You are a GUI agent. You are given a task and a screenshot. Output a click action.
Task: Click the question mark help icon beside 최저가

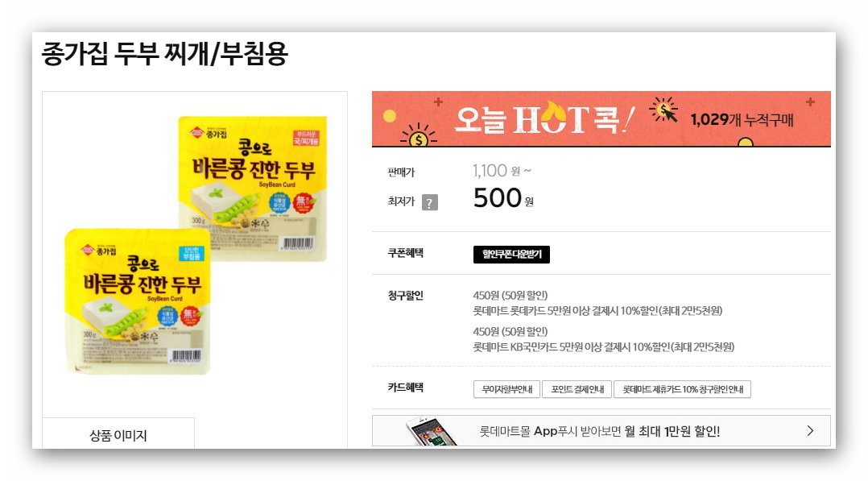click(x=430, y=202)
